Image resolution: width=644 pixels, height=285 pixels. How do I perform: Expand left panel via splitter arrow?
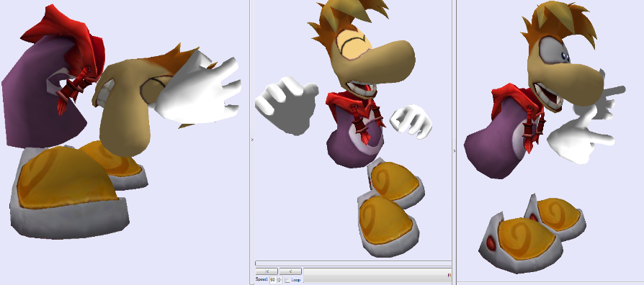coord(252,140)
